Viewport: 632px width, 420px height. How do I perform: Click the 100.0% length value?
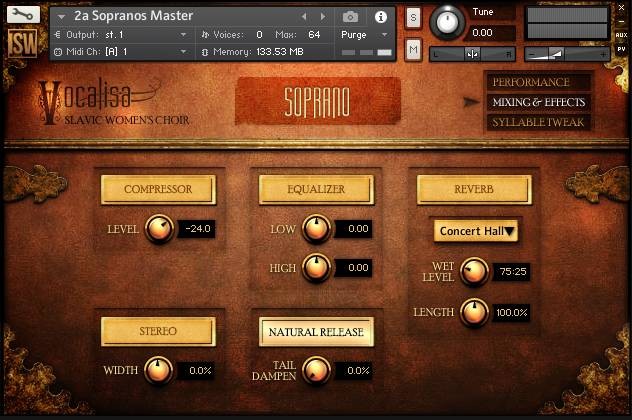511,313
